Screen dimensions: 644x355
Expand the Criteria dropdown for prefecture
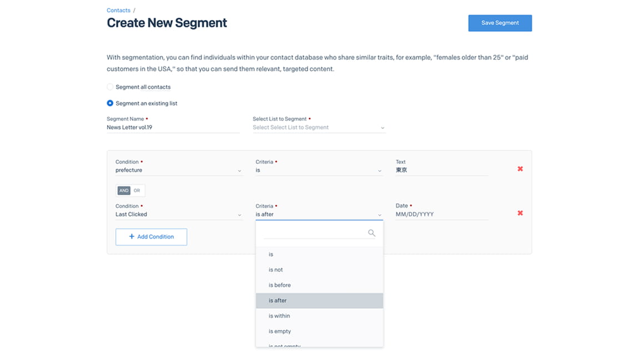pyautogui.click(x=319, y=170)
